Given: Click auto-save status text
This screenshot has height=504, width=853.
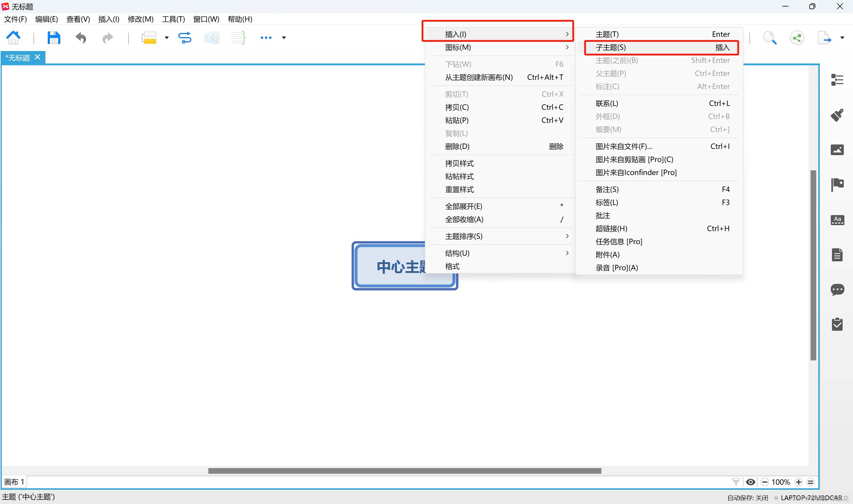Looking at the screenshot, I should click(747, 497).
